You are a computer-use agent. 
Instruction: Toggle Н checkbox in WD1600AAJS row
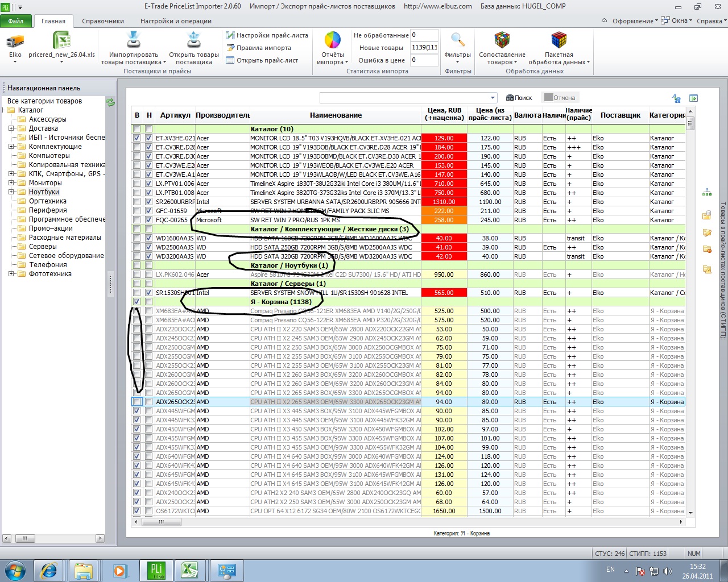tap(148, 238)
